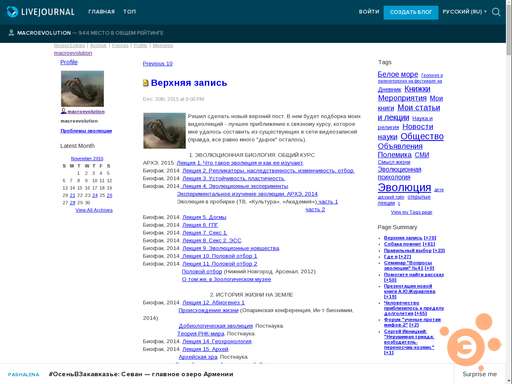Open ТОП in top navigation
This screenshot has width=512, height=384.
(x=129, y=12)
